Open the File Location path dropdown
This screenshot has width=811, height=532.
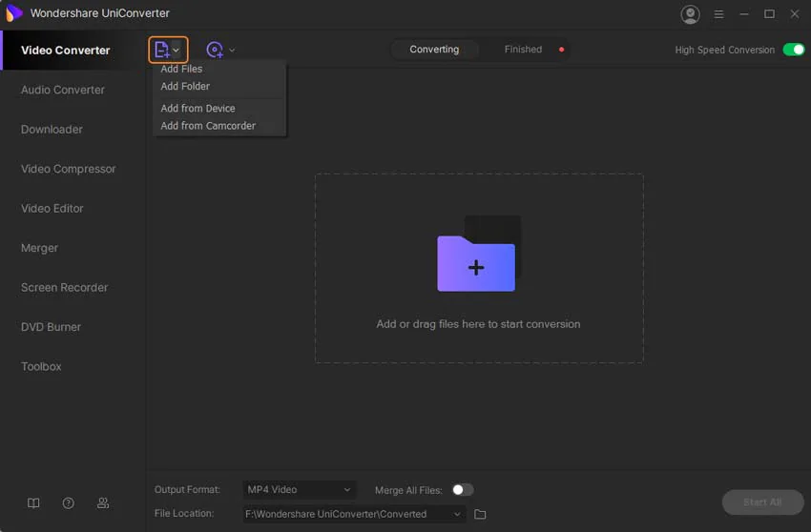coord(354,514)
